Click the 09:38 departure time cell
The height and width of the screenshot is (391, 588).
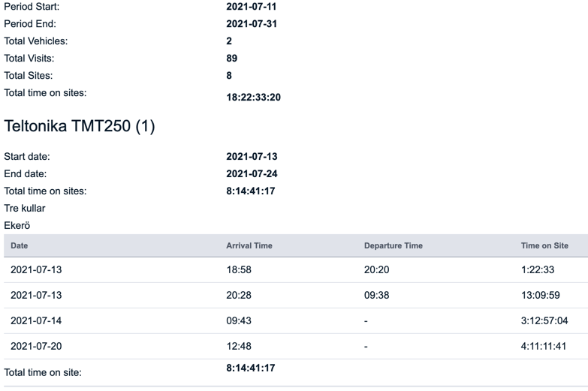click(x=377, y=295)
